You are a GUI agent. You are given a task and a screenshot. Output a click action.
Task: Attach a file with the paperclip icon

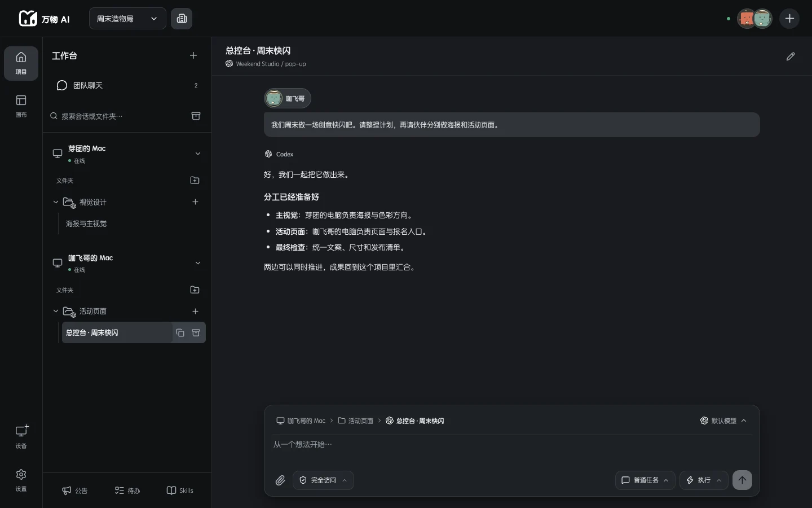coord(280,480)
